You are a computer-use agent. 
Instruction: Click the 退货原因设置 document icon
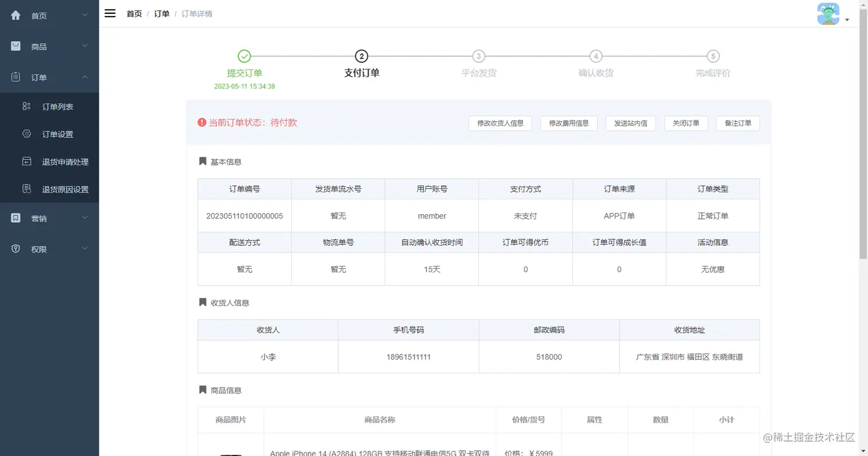click(x=26, y=189)
